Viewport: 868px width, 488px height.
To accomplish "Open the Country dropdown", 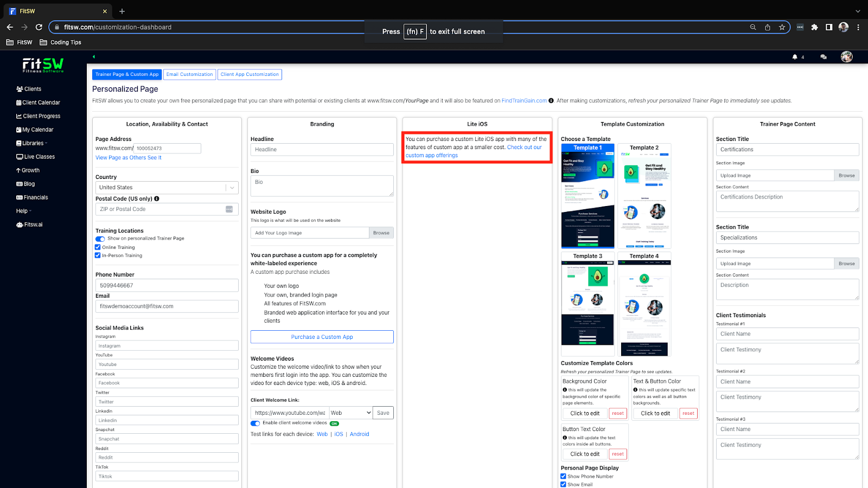I will click(167, 188).
